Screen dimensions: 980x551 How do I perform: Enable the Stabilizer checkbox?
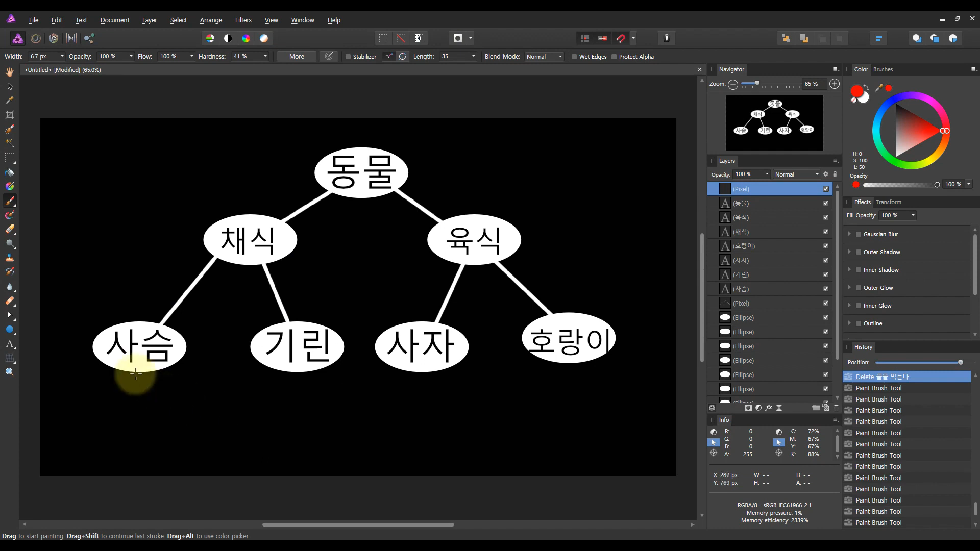(348, 57)
